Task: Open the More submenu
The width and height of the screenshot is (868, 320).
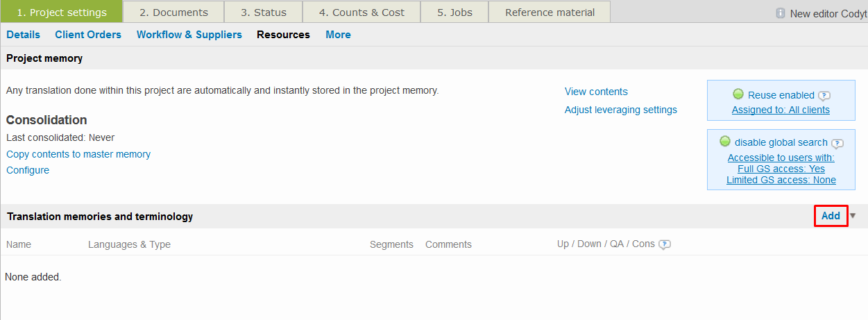Action: coord(338,35)
